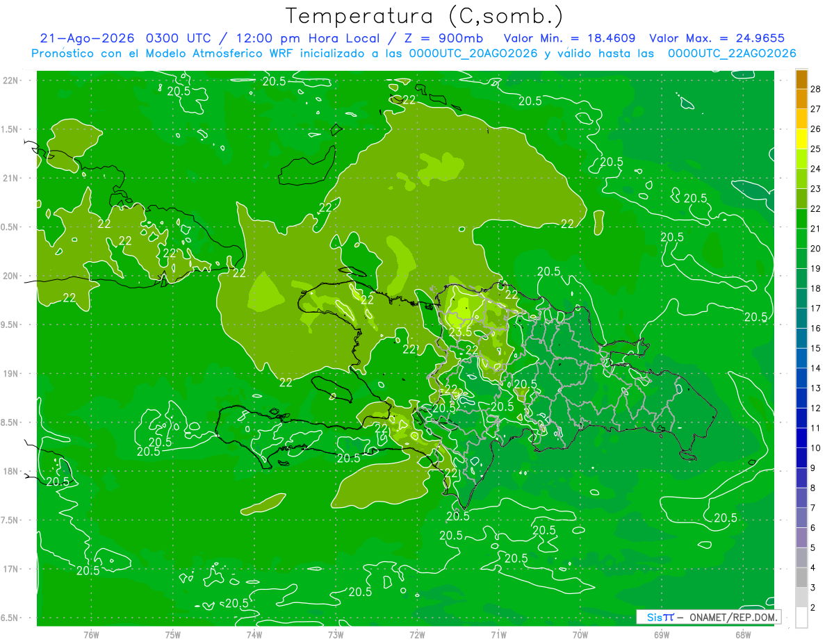Click the '76W' longitude axis label
This screenshot has width=834, height=644.
point(91,634)
